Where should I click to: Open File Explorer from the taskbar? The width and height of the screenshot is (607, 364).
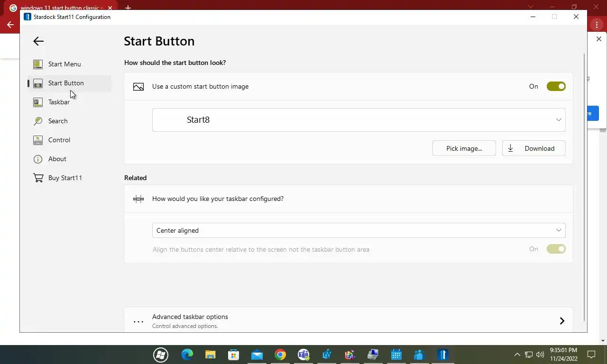(211, 355)
